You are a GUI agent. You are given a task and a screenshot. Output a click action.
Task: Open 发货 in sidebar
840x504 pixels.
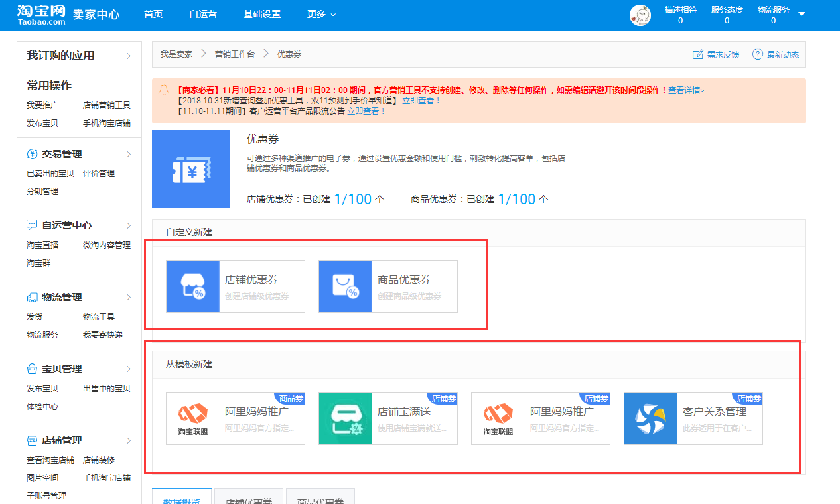[35, 316]
